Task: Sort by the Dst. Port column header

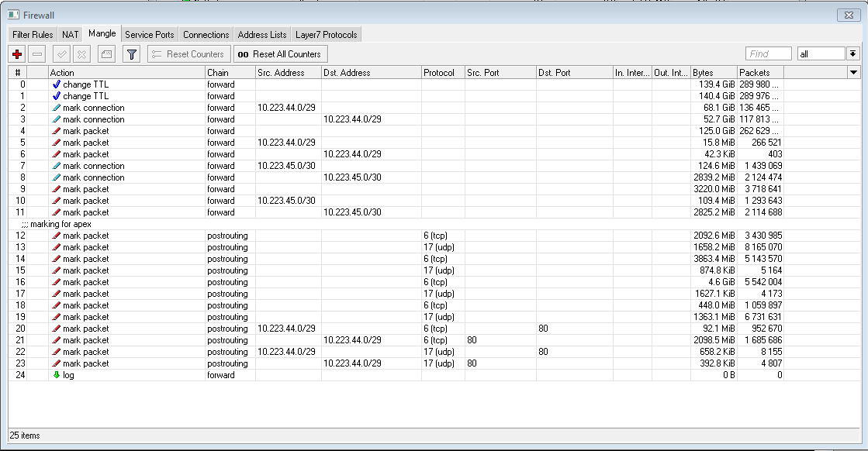Action: coord(575,72)
